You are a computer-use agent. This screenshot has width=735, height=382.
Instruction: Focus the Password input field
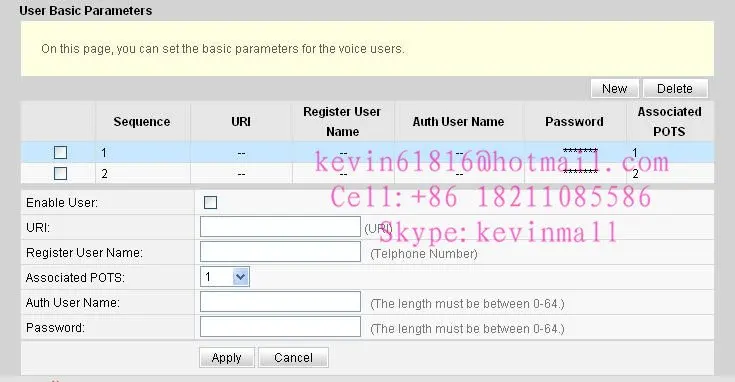click(280, 327)
